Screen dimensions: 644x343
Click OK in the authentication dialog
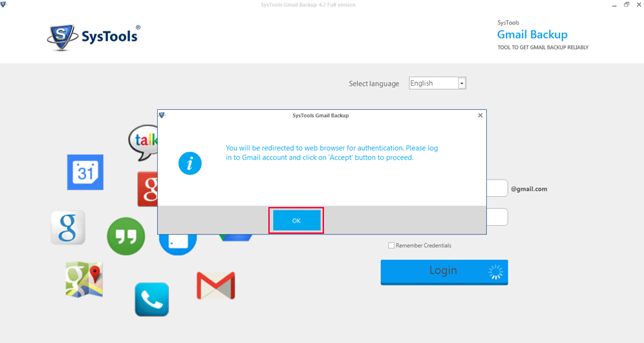(x=297, y=220)
